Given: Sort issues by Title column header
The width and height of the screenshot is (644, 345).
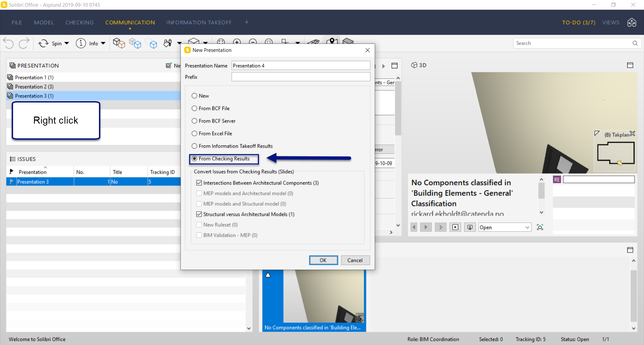Looking at the screenshot, I should coord(129,172).
